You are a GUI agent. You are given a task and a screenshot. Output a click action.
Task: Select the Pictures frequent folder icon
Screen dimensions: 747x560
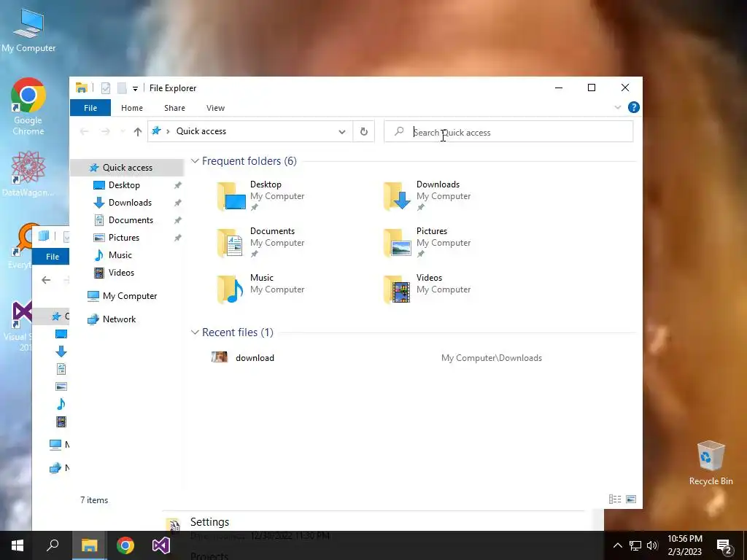(398, 243)
